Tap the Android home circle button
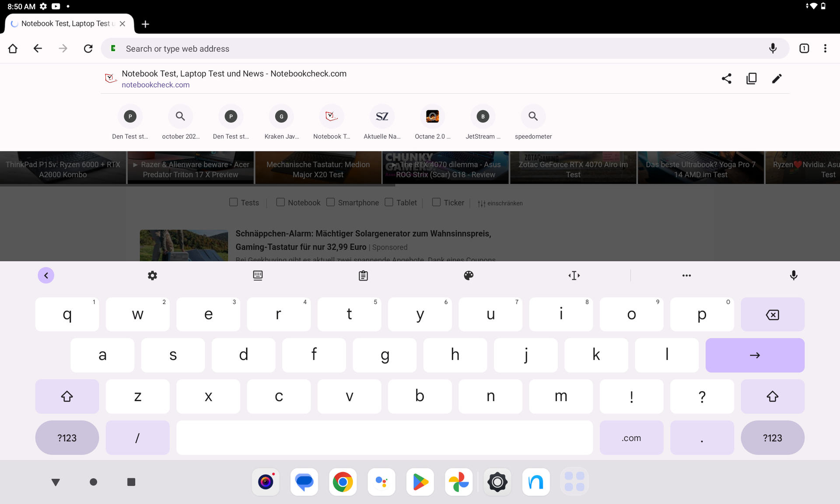840x504 pixels. point(93,482)
